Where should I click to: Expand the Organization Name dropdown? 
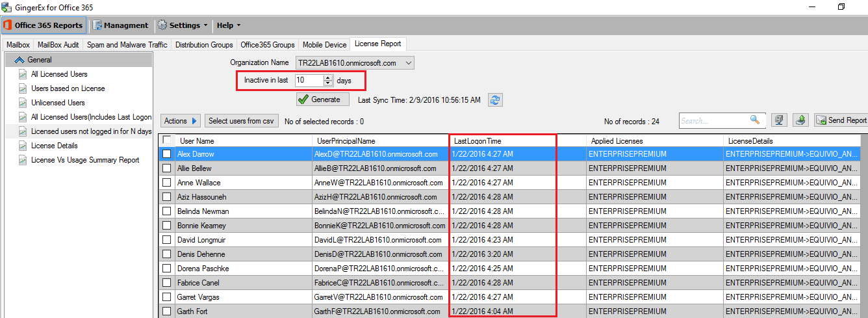(x=408, y=63)
